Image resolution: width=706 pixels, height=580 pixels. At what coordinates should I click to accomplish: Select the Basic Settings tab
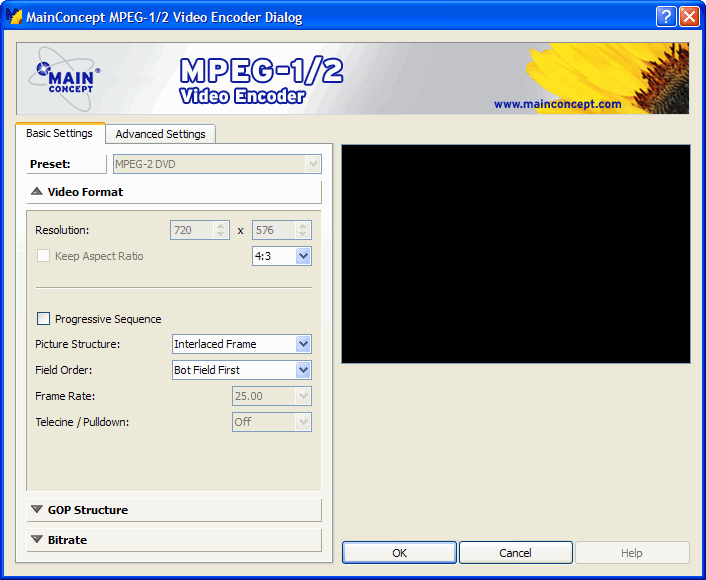pyautogui.click(x=59, y=133)
